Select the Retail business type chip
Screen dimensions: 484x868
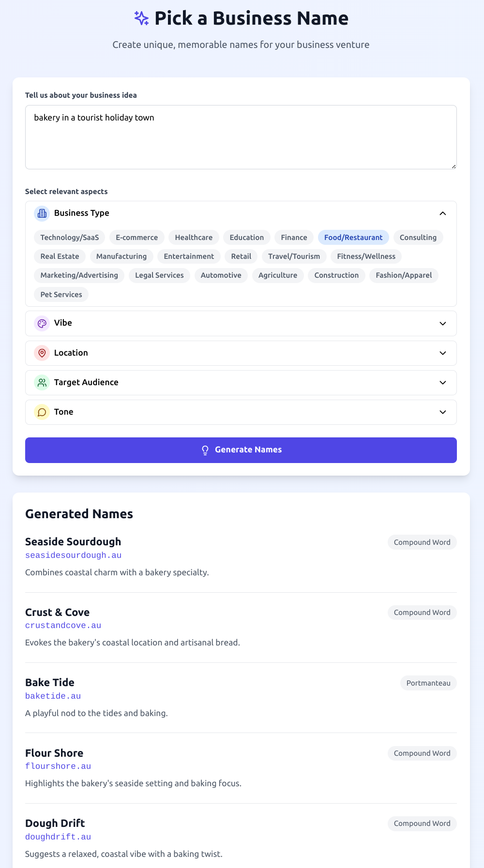click(241, 256)
